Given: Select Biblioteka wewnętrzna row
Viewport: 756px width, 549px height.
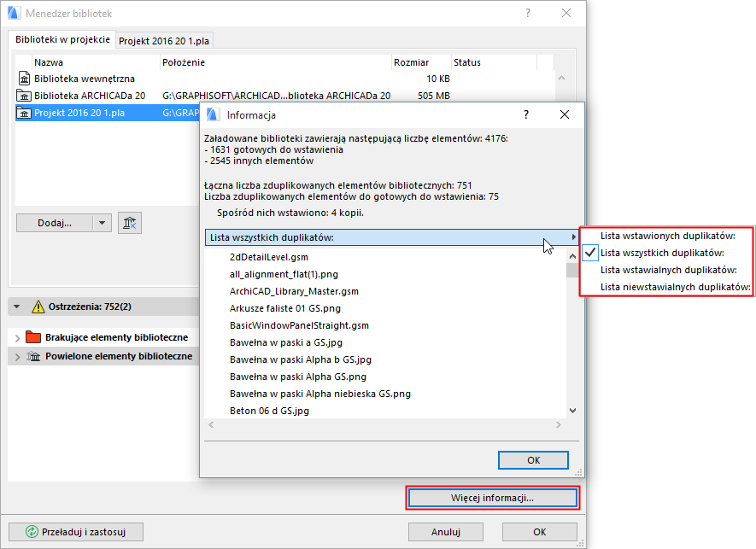Looking at the screenshot, I should click(x=284, y=79).
